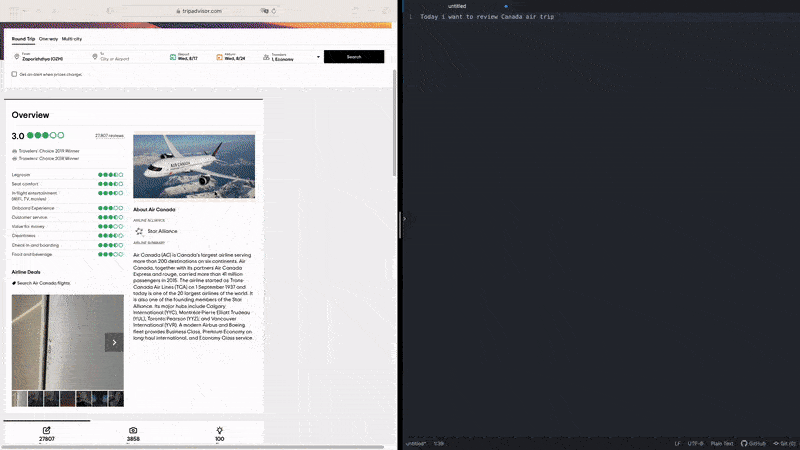Open the Return date calendar icon
The width and height of the screenshot is (800, 450).
(219, 57)
